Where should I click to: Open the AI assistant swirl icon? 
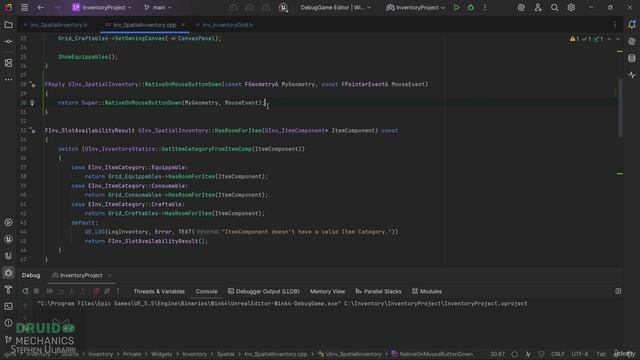tap(521, 7)
